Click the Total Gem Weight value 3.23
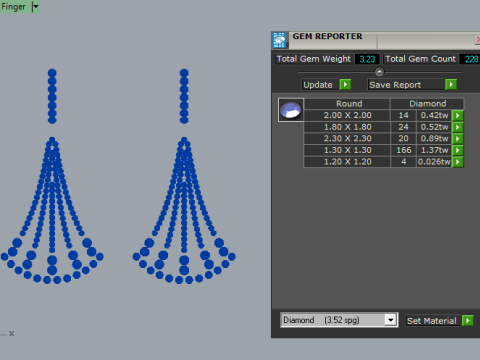The image size is (480, 360). (x=367, y=59)
